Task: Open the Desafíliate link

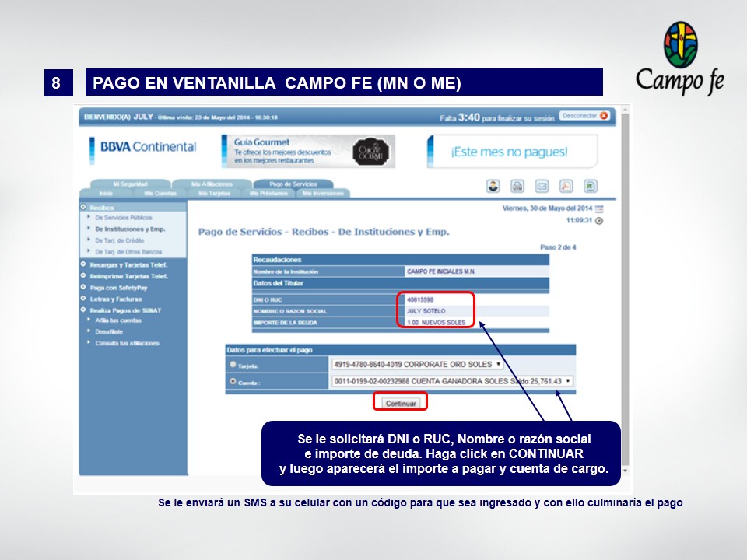Action: [109, 332]
